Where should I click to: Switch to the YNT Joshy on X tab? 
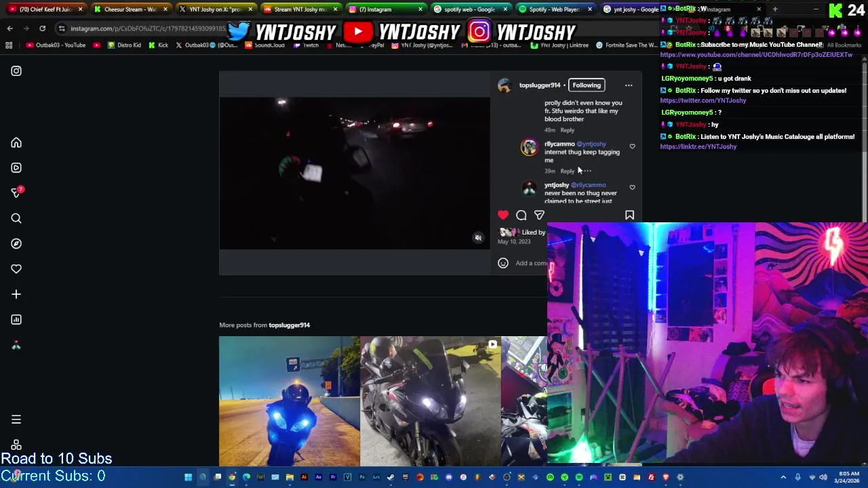215,9
